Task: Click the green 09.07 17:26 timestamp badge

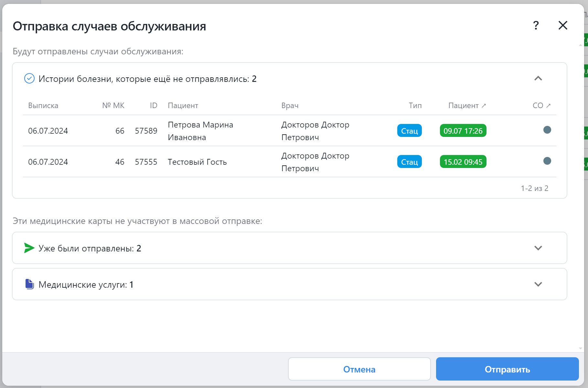Action: tap(463, 131)
